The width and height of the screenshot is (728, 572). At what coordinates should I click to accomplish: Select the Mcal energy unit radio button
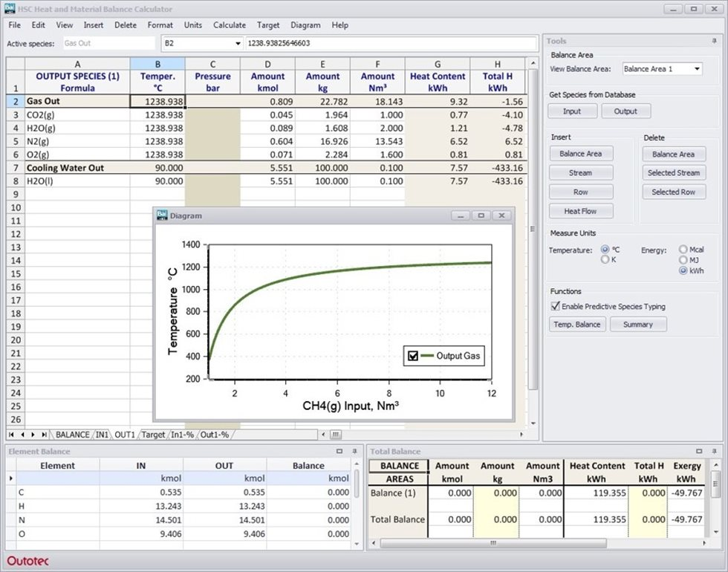coord(681,249)
